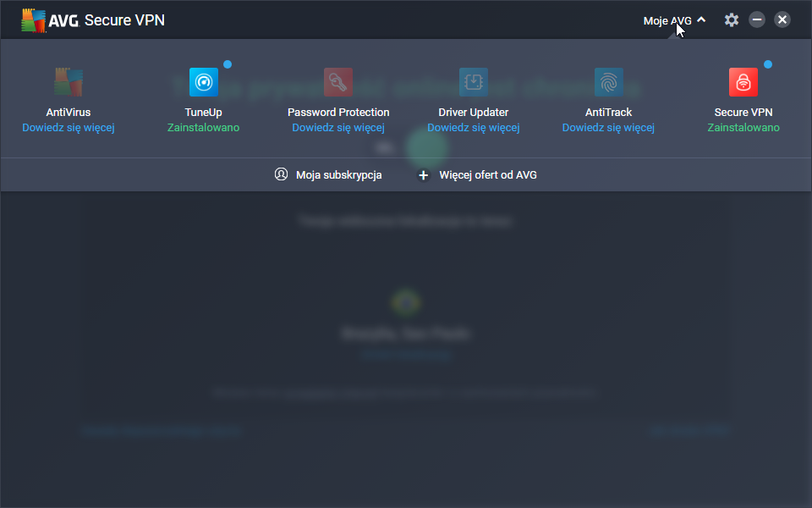This screenshot has width=812, height=508.
Task: Click the Driver Updater chip icon
Action: 474,82
